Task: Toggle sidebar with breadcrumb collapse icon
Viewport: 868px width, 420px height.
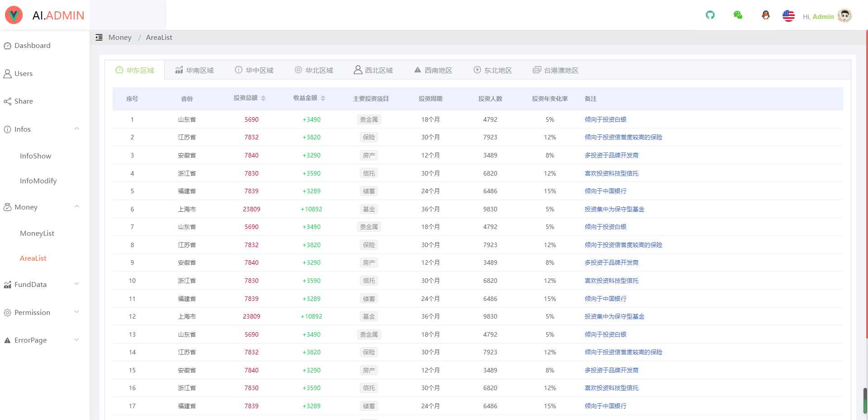Action: (x=99, y=37)
